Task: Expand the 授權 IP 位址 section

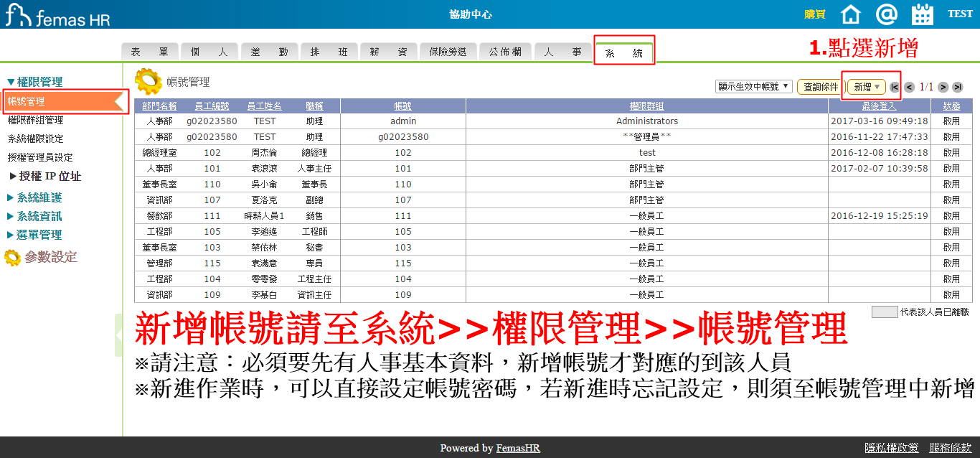Action: point(45,176)
